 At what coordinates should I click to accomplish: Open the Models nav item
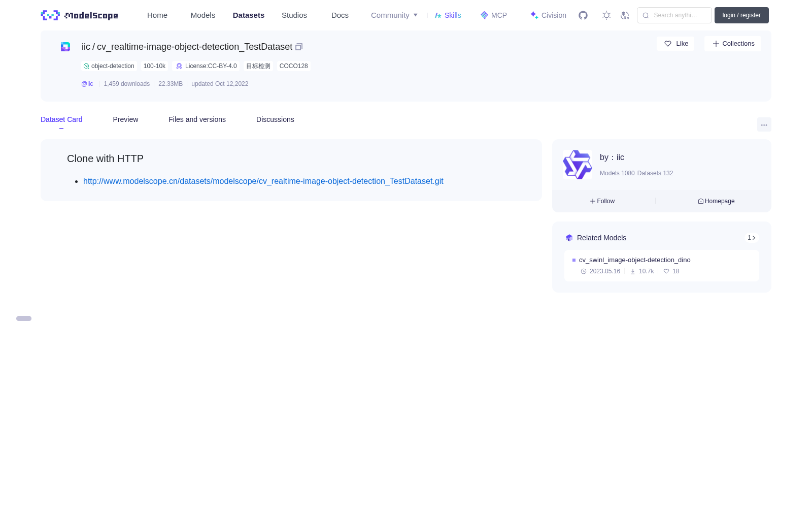(203, 15)
